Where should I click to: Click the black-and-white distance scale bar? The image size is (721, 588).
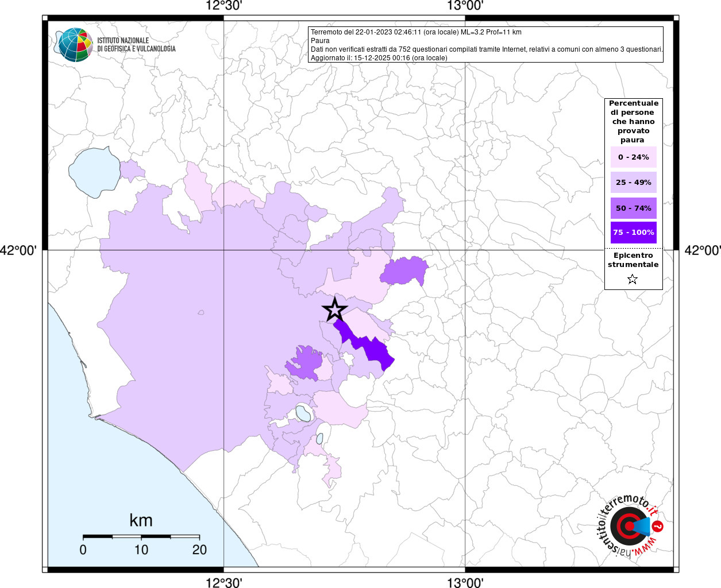tap(141, 536)
